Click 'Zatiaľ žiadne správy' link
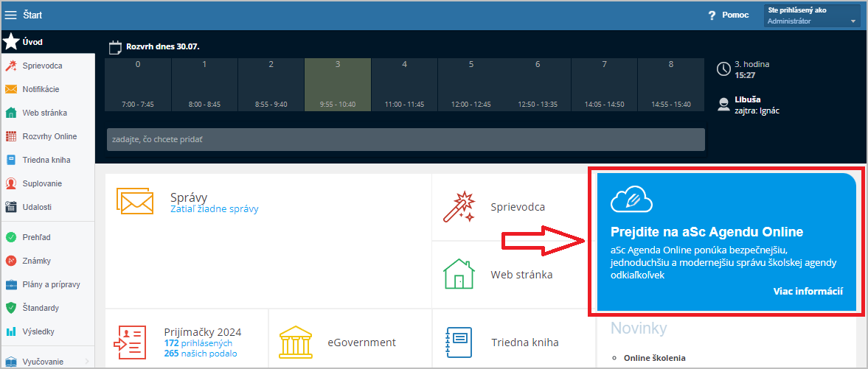This screenshot has width=868, height=369. tap(215, 209)
